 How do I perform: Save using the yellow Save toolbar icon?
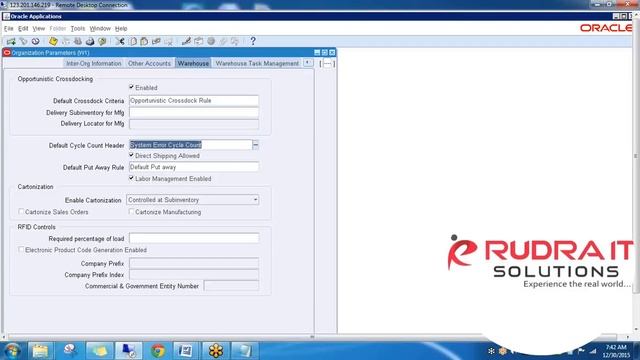pos(53,41)
